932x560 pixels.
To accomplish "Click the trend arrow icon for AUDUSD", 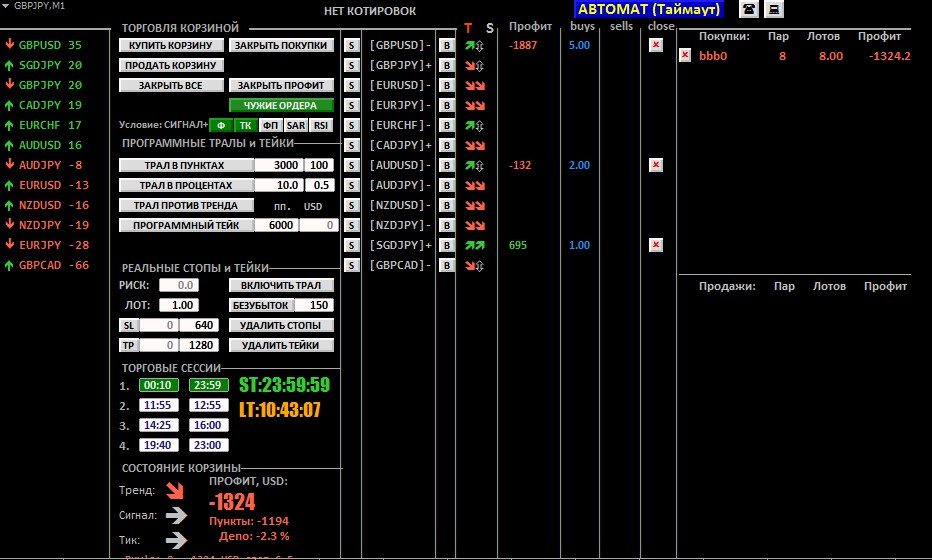I will 475,165.
